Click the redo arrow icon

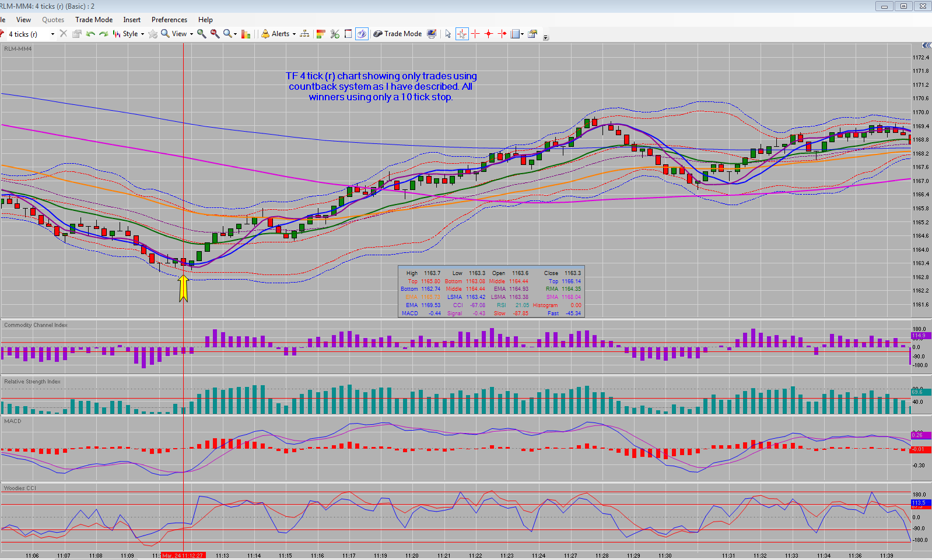[x=103, y=34]
